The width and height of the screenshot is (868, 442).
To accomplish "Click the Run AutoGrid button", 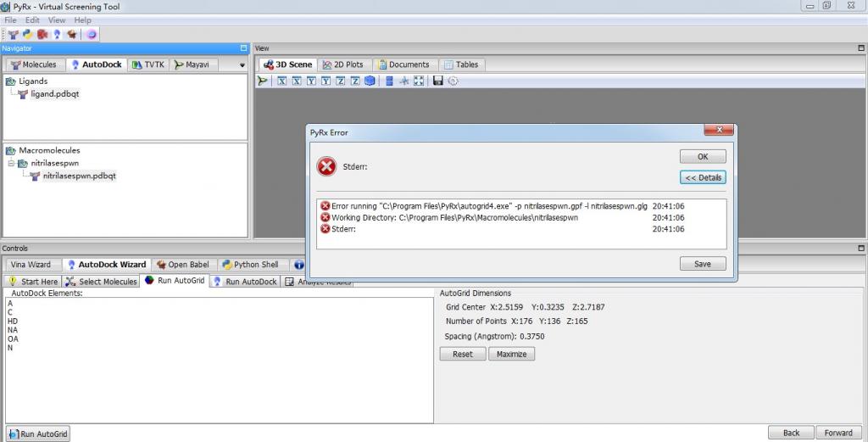I will click(x=38, y=434).
